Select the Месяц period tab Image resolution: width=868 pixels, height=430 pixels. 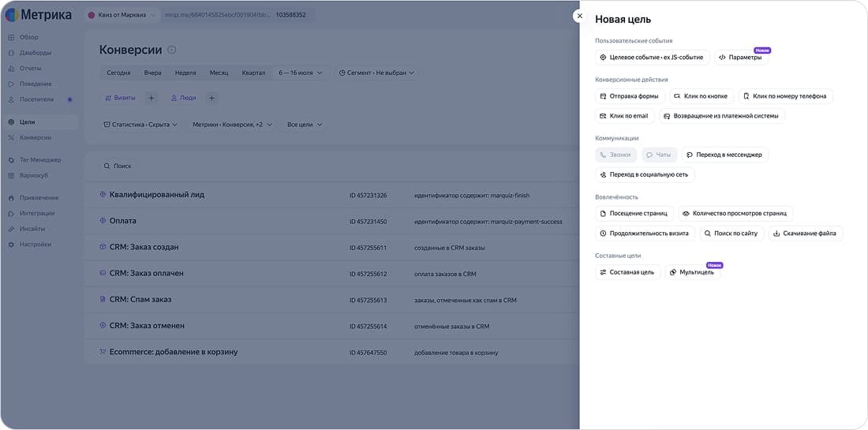click(x=219, y=73)
